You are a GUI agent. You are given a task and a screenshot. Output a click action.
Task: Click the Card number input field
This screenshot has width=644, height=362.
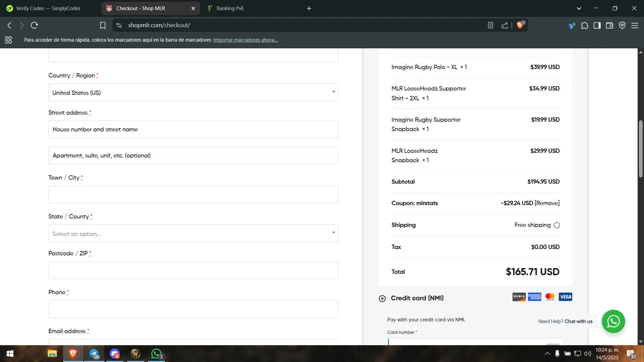click(475, 341)
